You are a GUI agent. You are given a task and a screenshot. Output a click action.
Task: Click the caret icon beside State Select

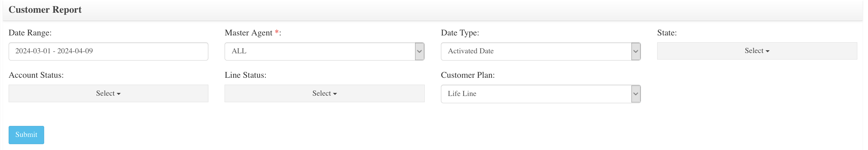coord(768,51)
